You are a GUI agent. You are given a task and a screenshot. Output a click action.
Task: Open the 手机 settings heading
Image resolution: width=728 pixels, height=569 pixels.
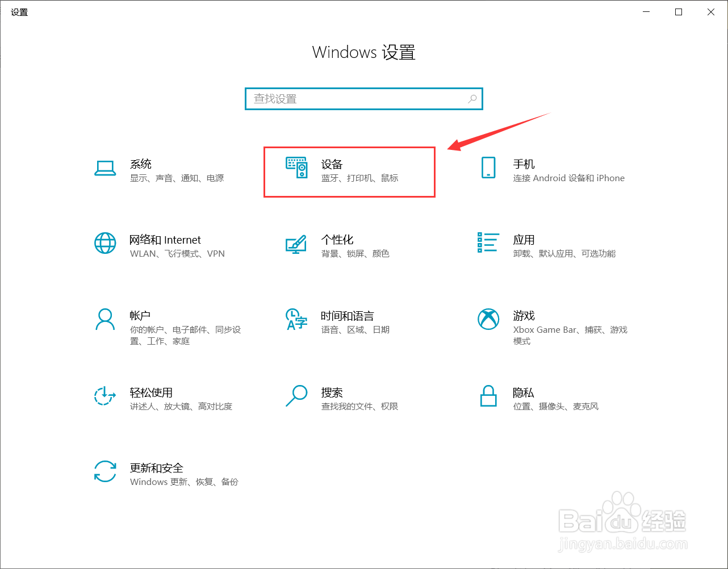tap(524, 164)
